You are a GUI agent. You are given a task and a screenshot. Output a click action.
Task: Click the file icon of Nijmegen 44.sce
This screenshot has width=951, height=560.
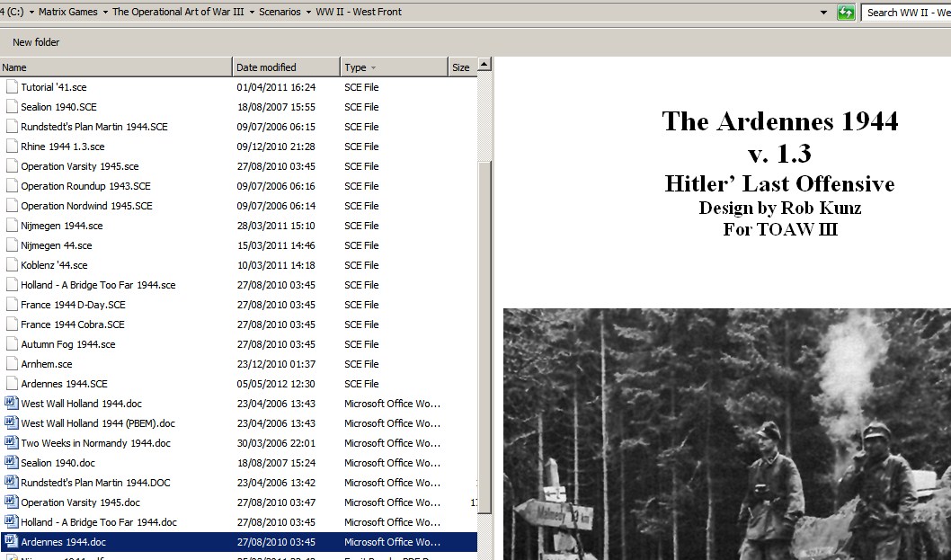click(x=12, y=245)
